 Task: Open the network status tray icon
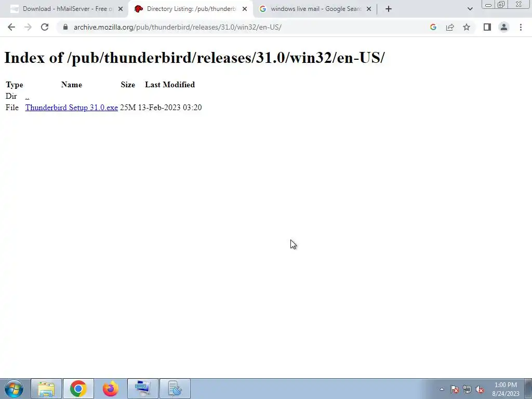click(x=467, y=389)
